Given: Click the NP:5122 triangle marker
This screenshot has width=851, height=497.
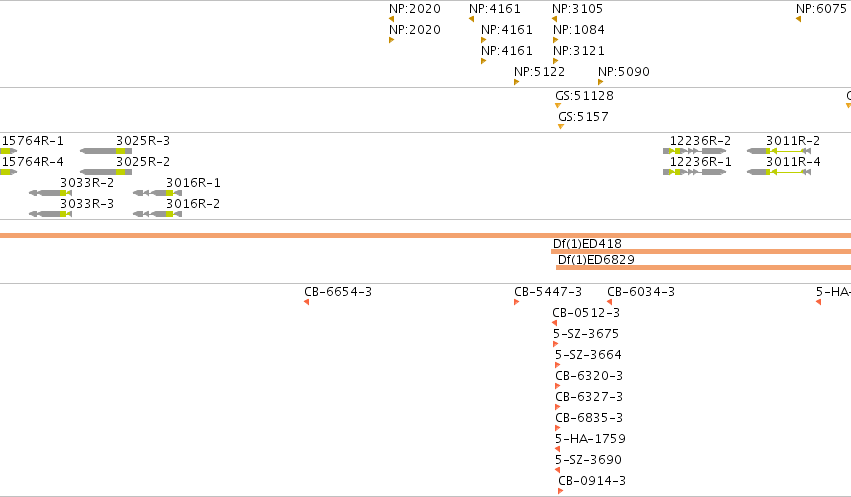Looking at the screenshot, I should click(x=517, y=82).
